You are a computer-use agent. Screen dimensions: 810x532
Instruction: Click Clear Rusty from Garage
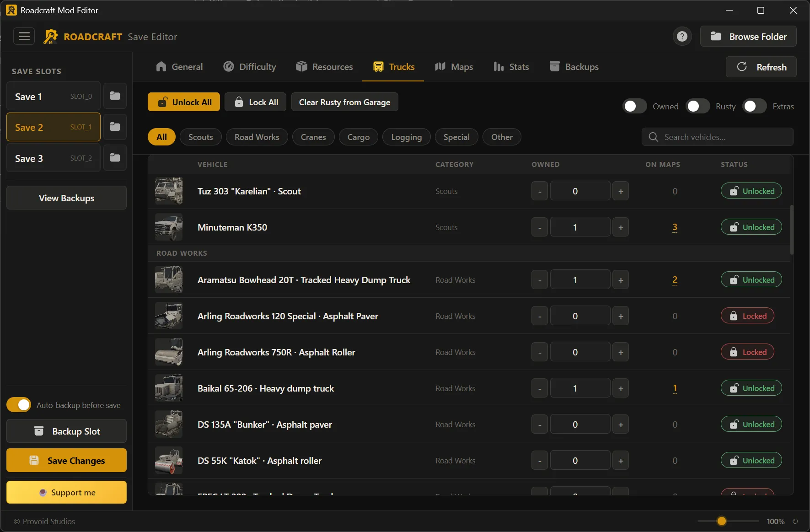click(x=344, y=102)
